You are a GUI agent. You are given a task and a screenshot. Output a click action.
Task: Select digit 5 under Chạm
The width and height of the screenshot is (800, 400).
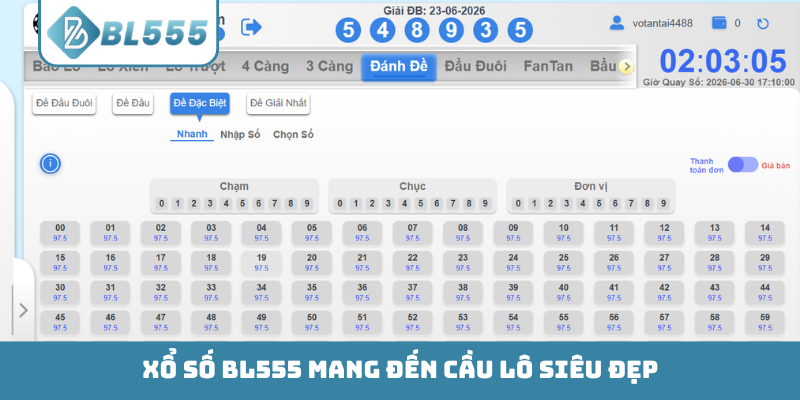242,204
